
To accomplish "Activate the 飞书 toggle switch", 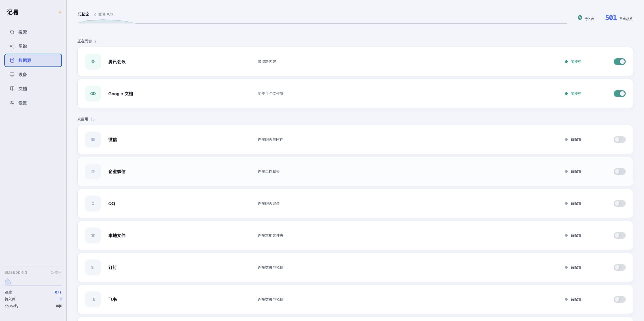I will (619, 299).
